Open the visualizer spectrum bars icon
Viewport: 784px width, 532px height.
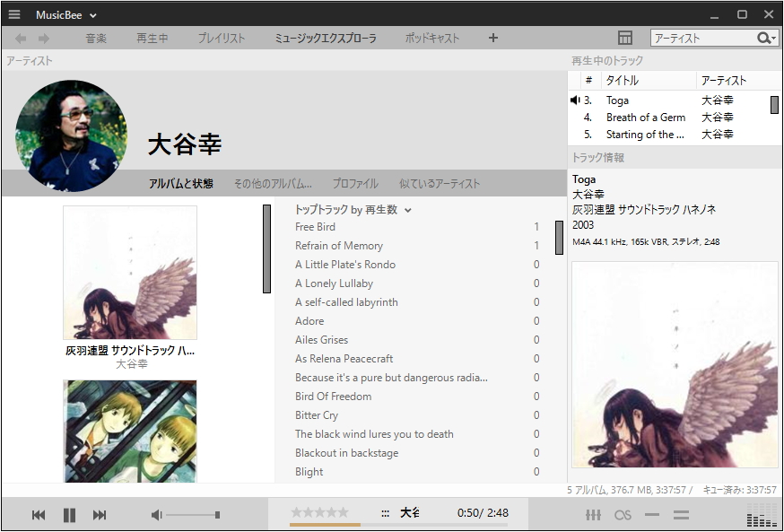point(762,515)
